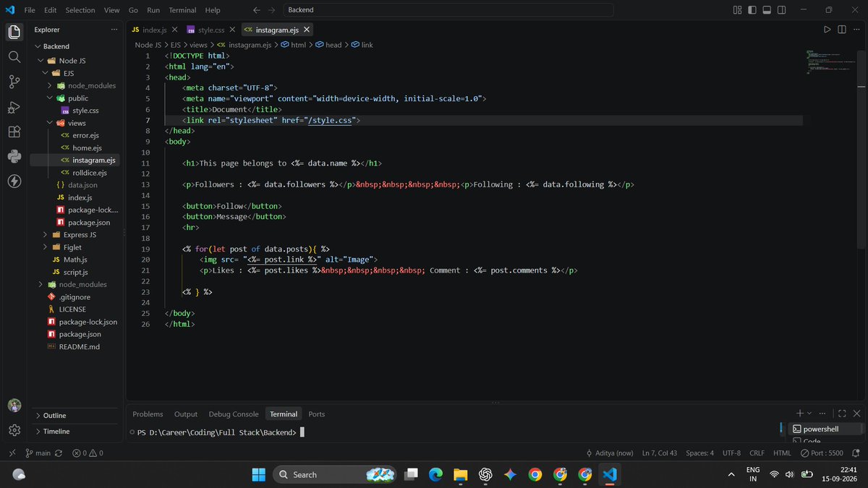Maximize the terminal panel size

pyautogui.click(x=841, y=414)
